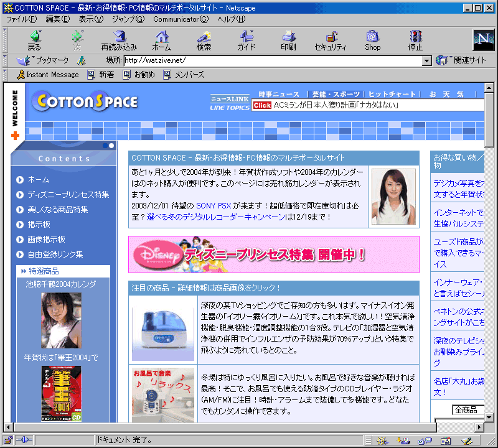Open ディズニープリンセス特集 sidebar link
The image size is (498, 448).
pos(68,195)
